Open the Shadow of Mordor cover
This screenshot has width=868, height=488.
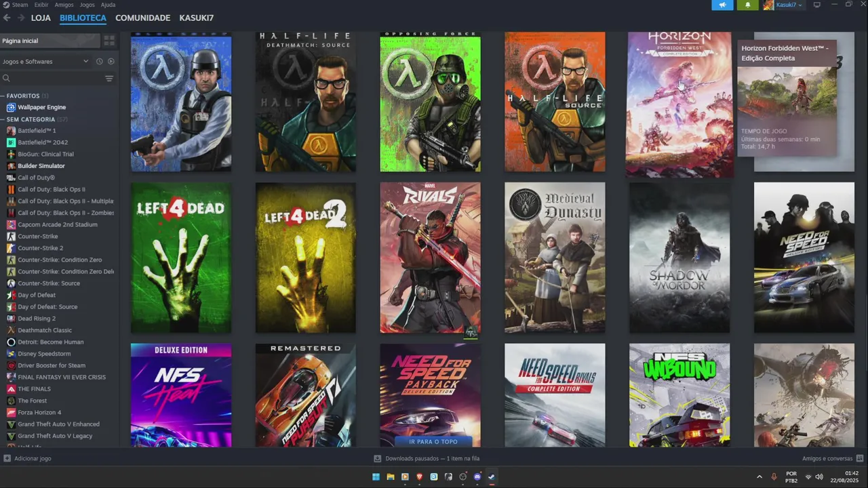point(679,258)
